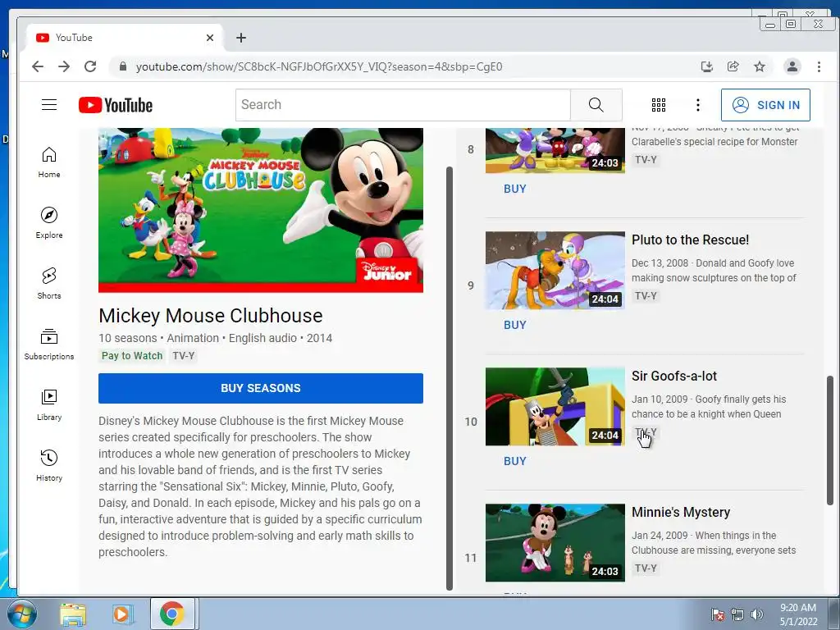Open History in sidebar
The height and width of the screenshot is (630, 840).
click(x=49, y=465)
